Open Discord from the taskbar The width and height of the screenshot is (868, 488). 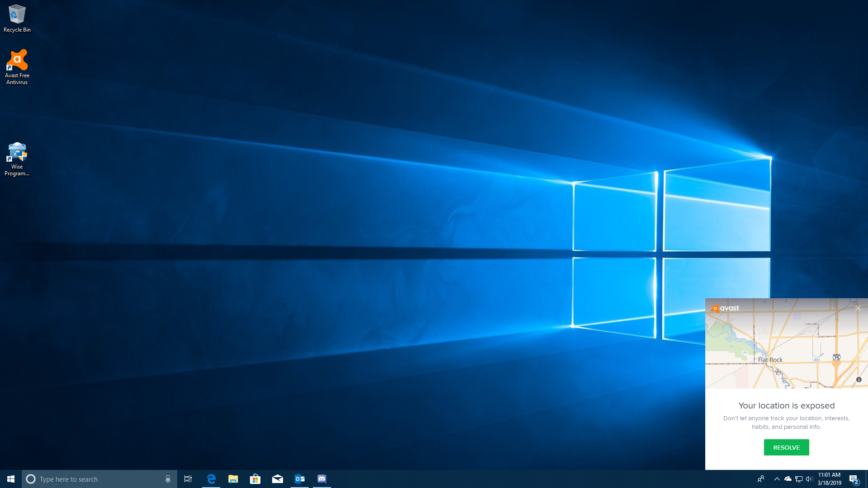point(321,479)
